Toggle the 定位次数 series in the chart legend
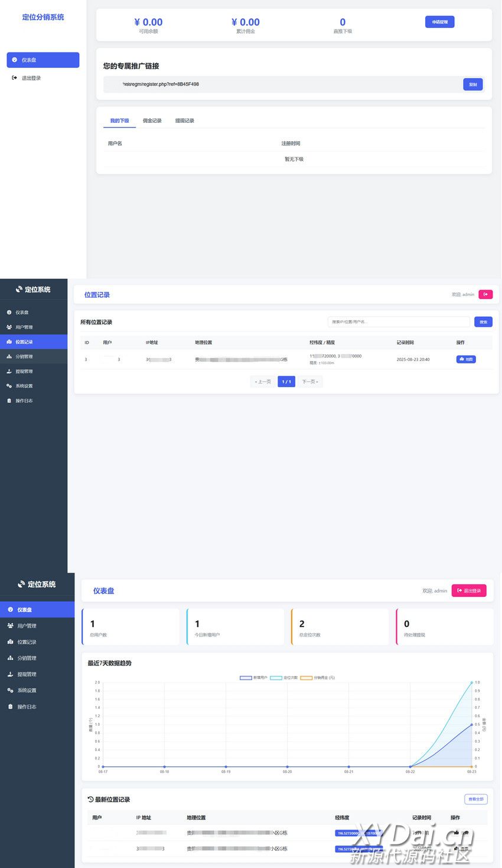The width and height of the screenshot is (502, 868). [x=284, y=678]
